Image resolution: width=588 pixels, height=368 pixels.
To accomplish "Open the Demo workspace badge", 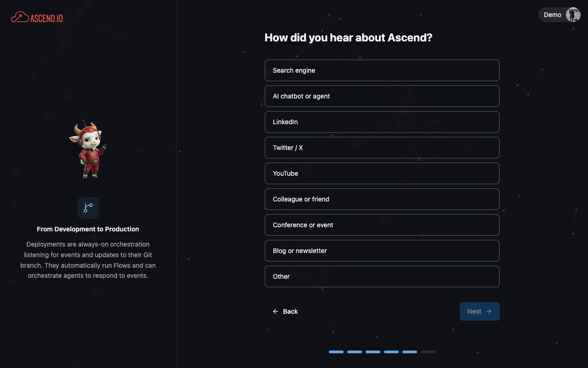I will click(x=552, y=14).
